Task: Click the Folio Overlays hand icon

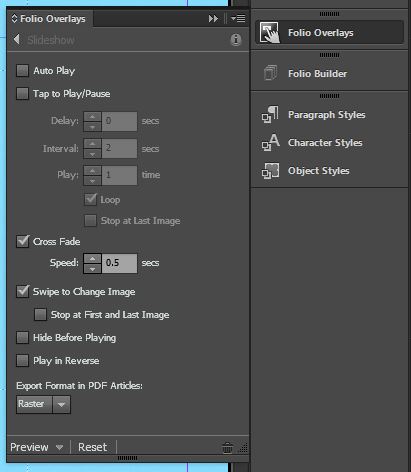Action: pyautogui.click(x=269, y=32)
